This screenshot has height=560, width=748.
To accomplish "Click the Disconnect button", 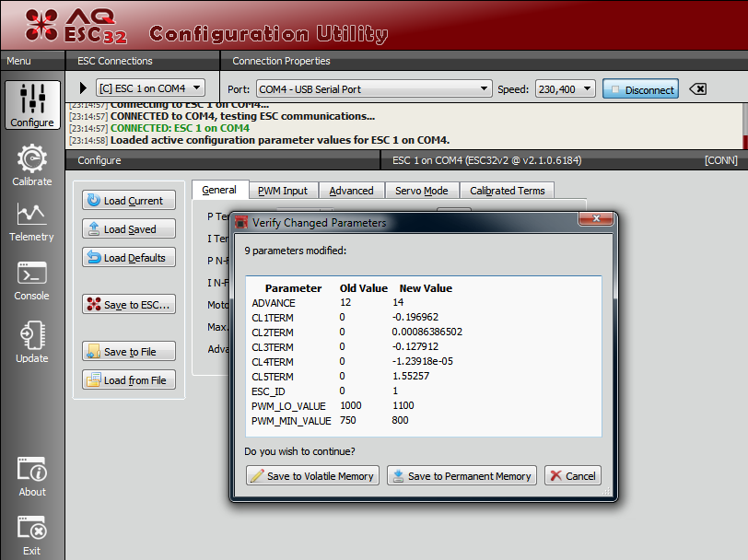I will pyautogui.click(x=640, y=89).
